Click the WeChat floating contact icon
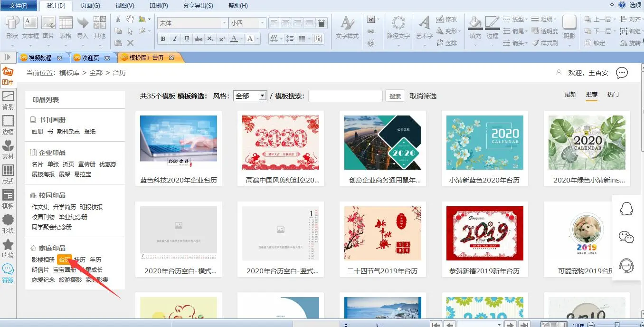Viewport: 644px width, 327px height. (626, 237)
